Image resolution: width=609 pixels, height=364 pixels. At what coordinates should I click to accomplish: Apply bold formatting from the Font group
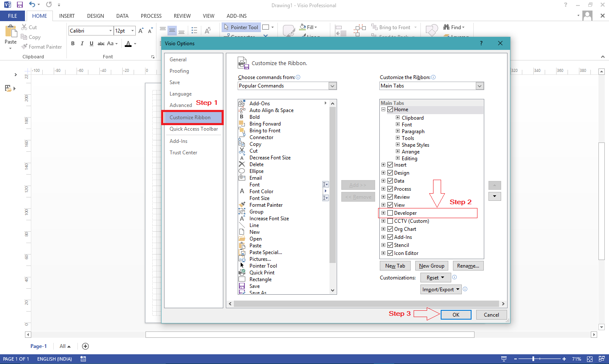click(x=72, y=43)
